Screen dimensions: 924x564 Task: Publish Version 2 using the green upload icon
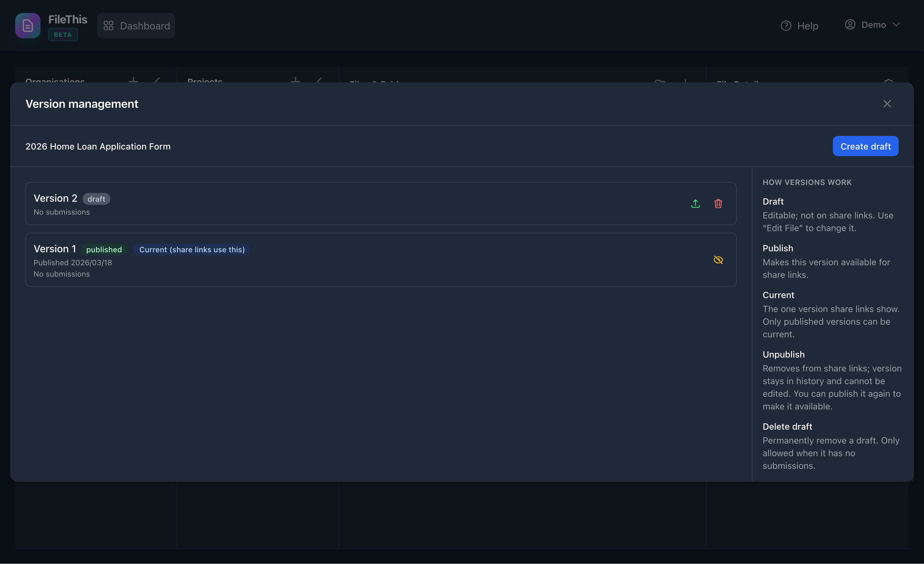point(695,204)
